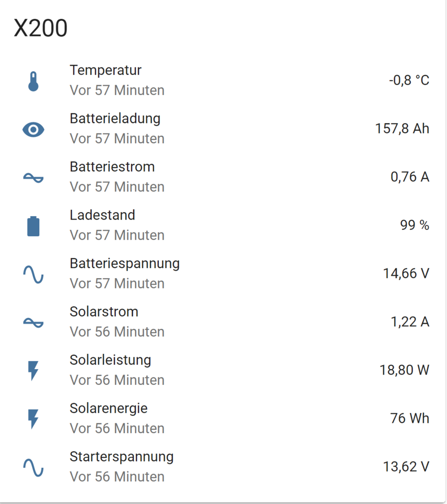Image resolution: width=447 pixels, height=504 pixels.
Task: Click the current icon next to Batteriestrom
Action: point(33,178)
